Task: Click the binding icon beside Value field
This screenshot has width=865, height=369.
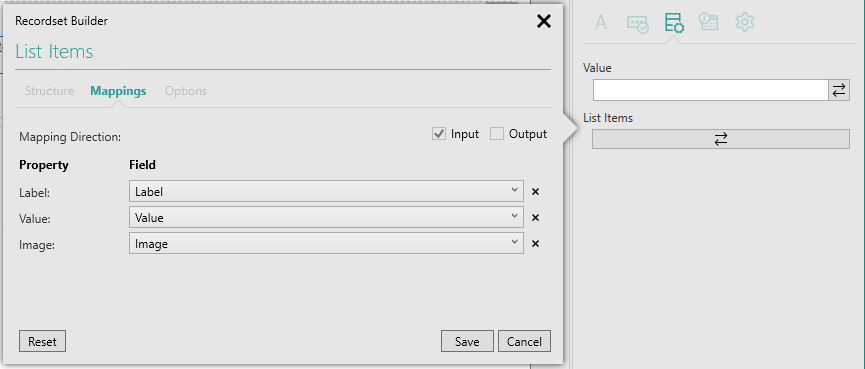Action: click(x=839, y=90)
